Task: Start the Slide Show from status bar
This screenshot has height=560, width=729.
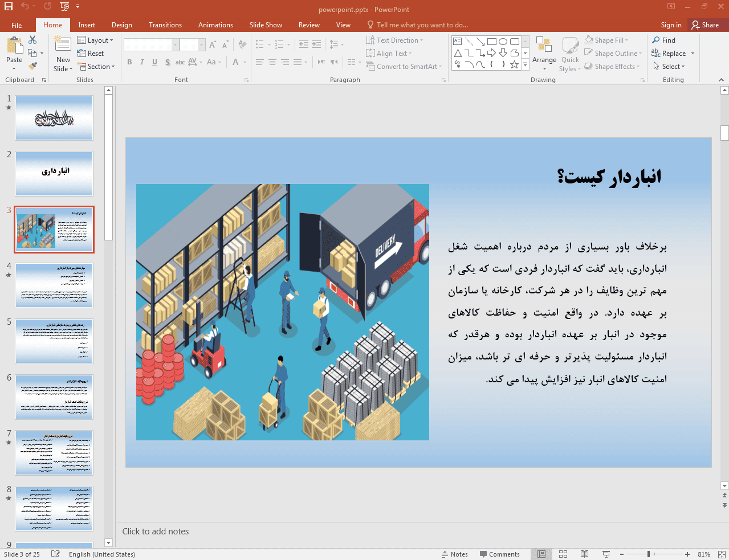Action: [x=606, y=554]
